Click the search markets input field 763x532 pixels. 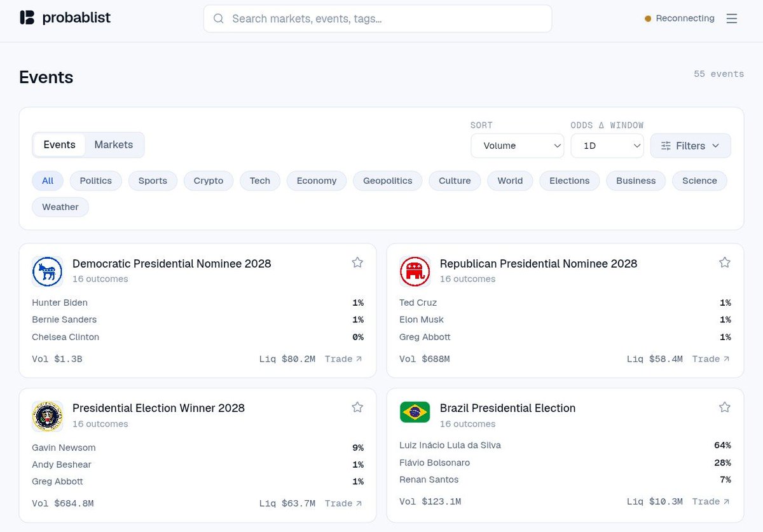[378, 18]
